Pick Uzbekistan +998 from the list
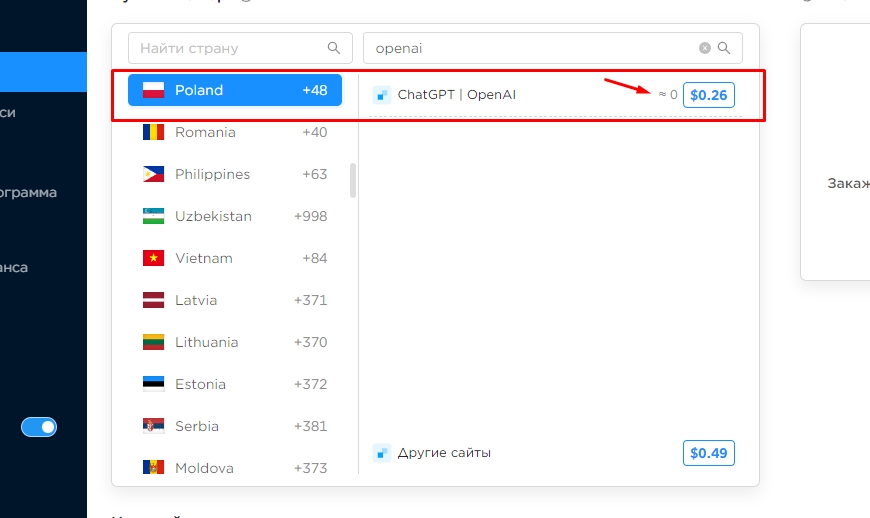The image size is (870, 518). tap(235, 216)
